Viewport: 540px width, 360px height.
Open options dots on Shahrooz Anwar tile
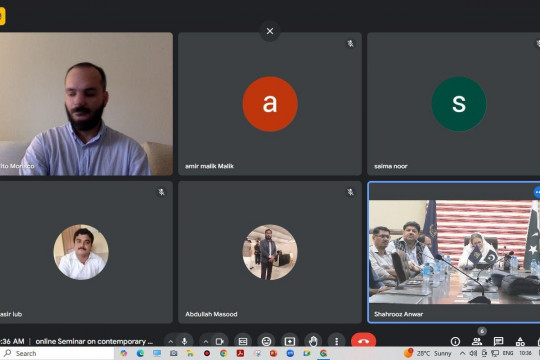click(537, 192)
